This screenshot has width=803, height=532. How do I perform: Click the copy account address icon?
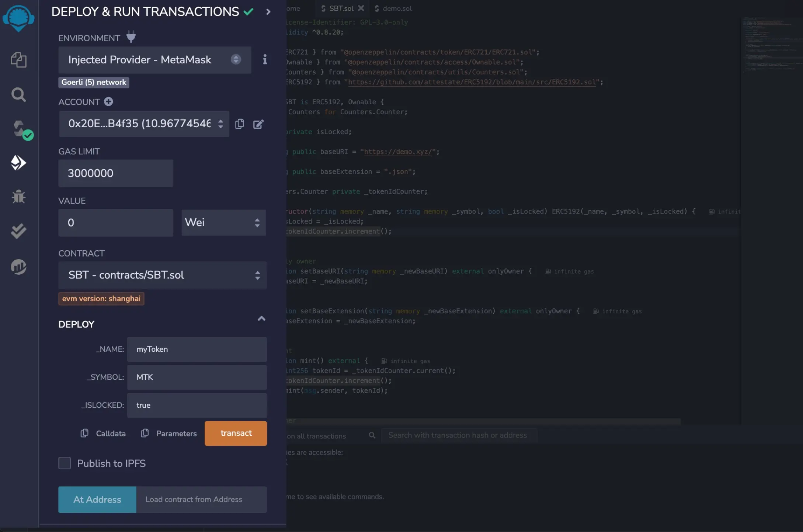[240, 124]
